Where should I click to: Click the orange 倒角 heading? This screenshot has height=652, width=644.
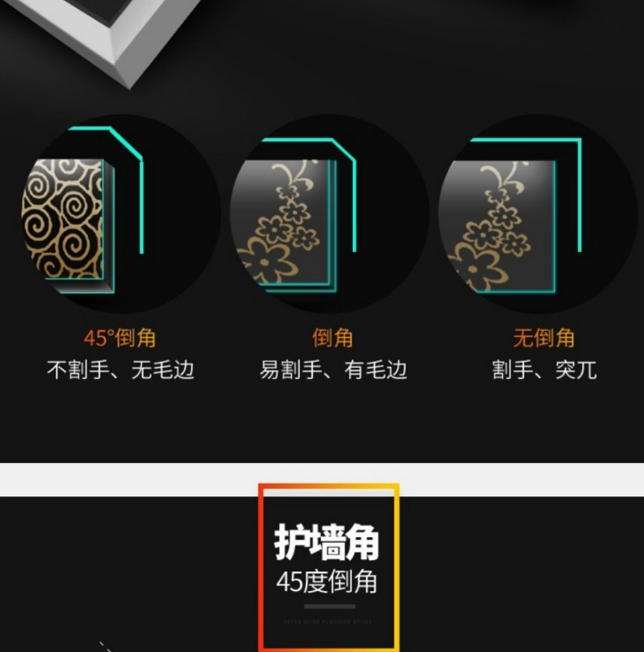tap(333, 337)
